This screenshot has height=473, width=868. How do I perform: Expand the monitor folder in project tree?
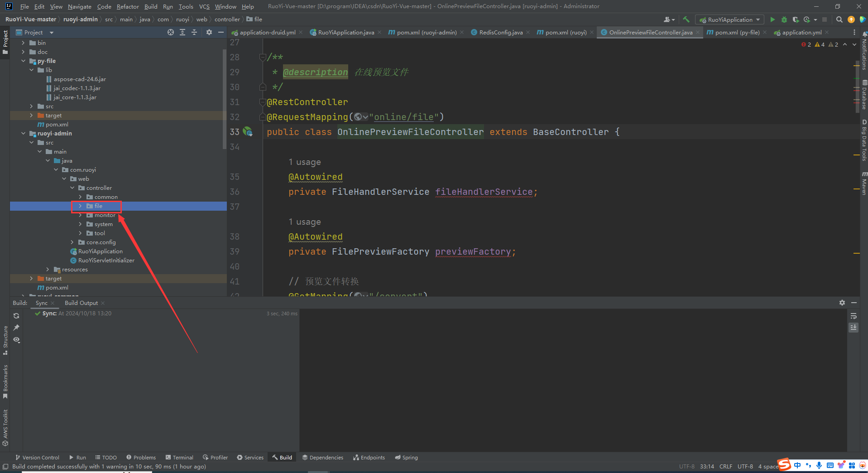tap(81, 215)
